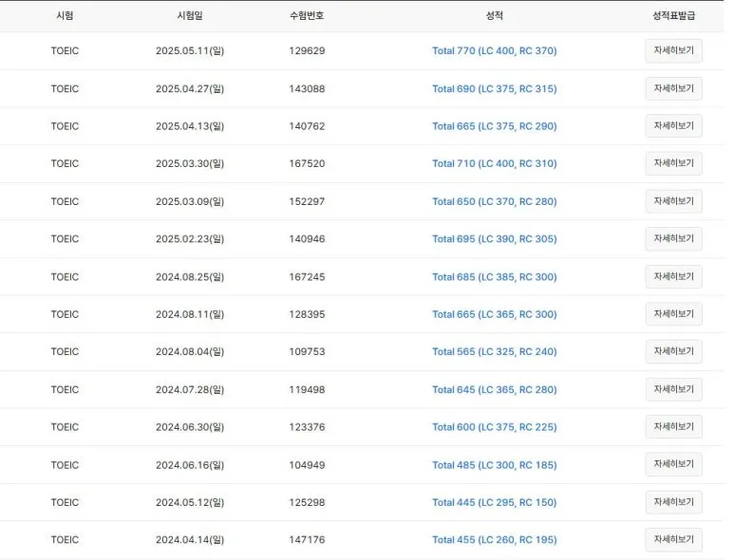734x560 pixels.
Task: Click Total 695 score link
Action: pyautogui.click(x=494, y=239)
